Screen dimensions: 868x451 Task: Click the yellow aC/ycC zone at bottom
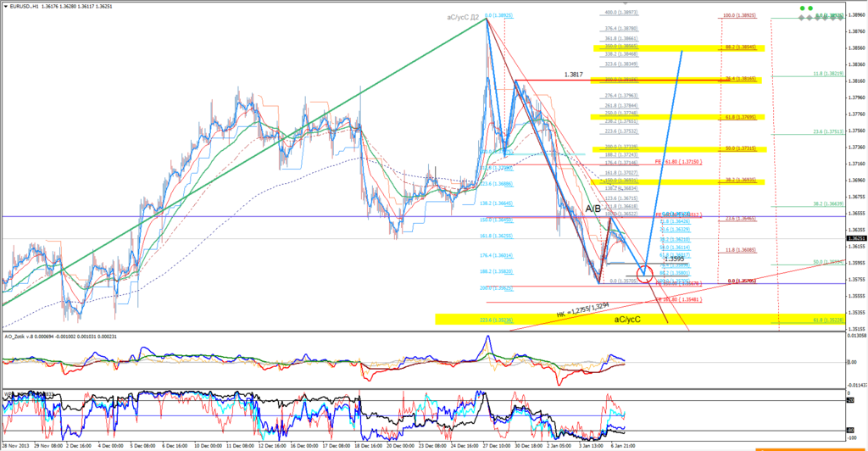coord(627,320)
